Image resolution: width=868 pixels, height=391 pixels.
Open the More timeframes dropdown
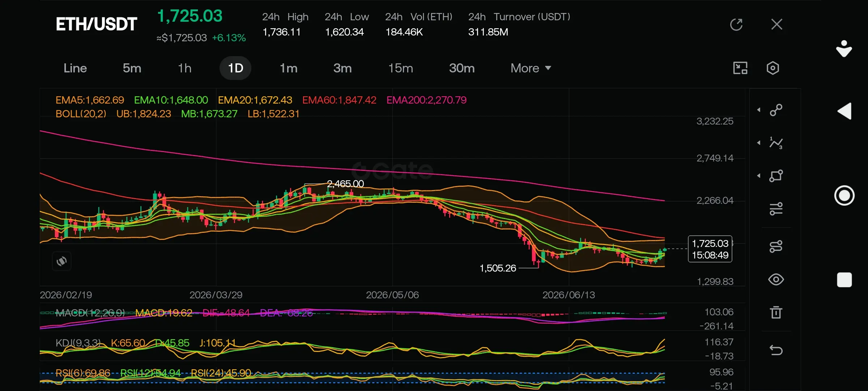point(531,68)
